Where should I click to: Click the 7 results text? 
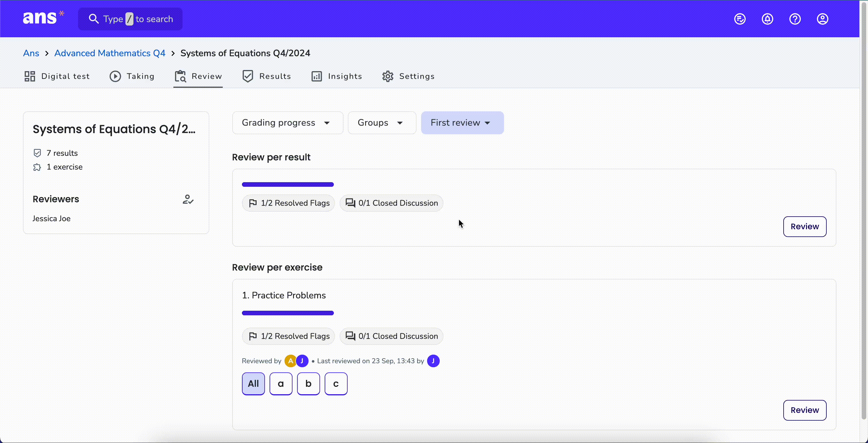62,153
